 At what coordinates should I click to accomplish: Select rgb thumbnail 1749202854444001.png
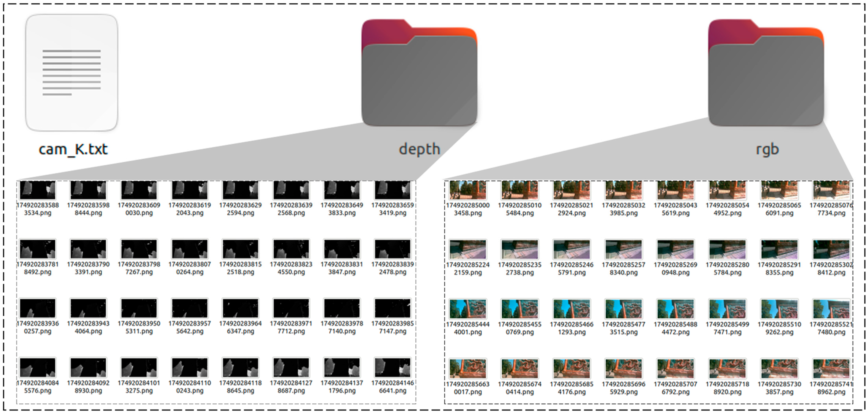[x=468, y=309]
